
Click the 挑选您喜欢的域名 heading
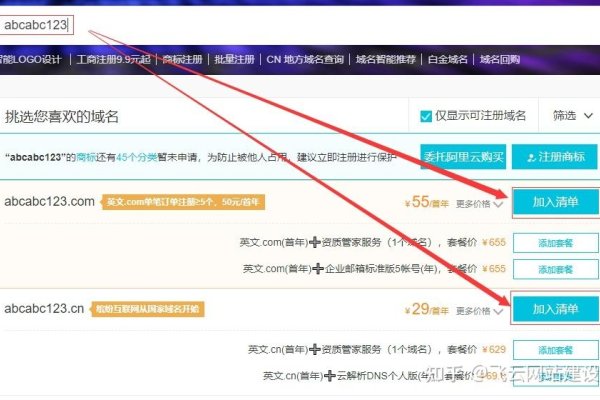tap(62, 117)
